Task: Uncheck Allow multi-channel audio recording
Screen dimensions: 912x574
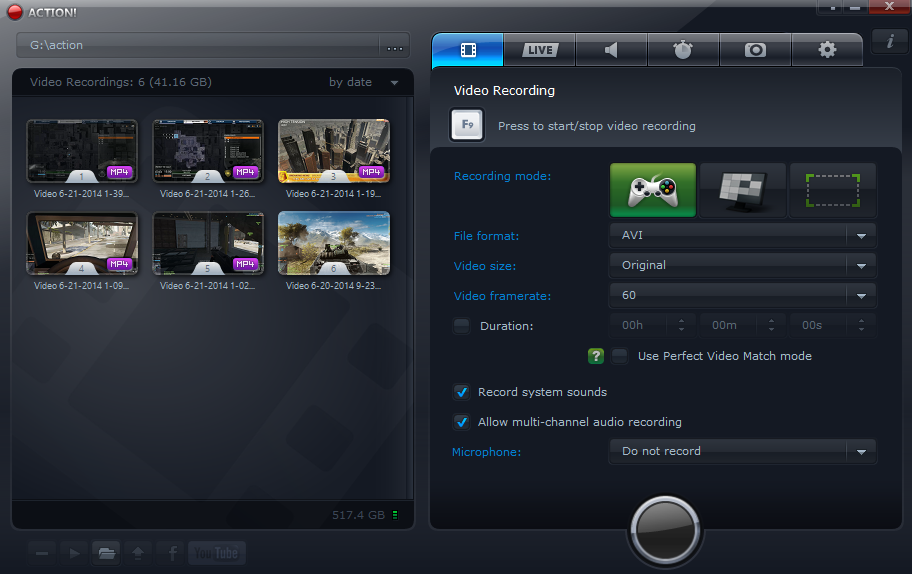Action: pyautogui.click(x=462, y=422)
